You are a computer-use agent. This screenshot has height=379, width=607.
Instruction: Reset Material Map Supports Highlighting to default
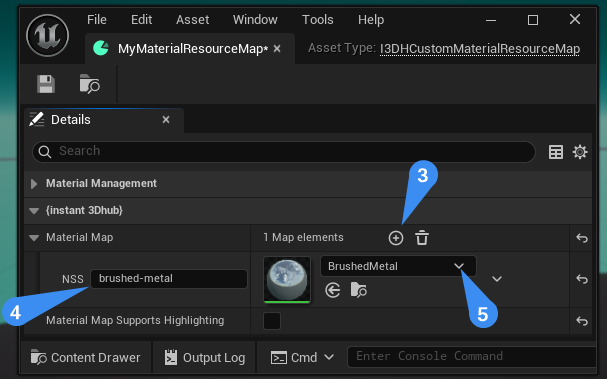tap(581, 321)
